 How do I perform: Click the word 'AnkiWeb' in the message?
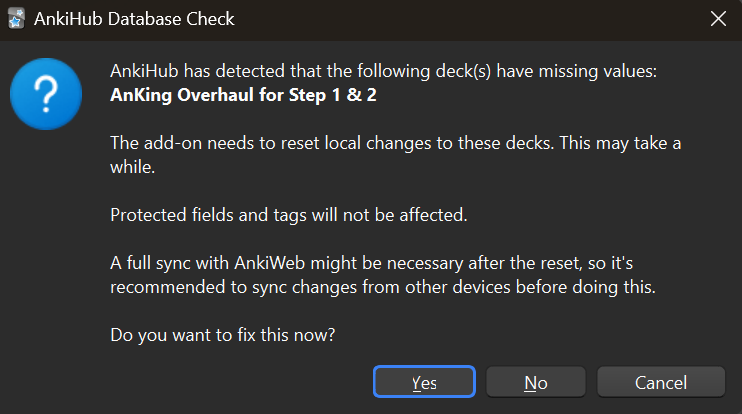point(269,263)
